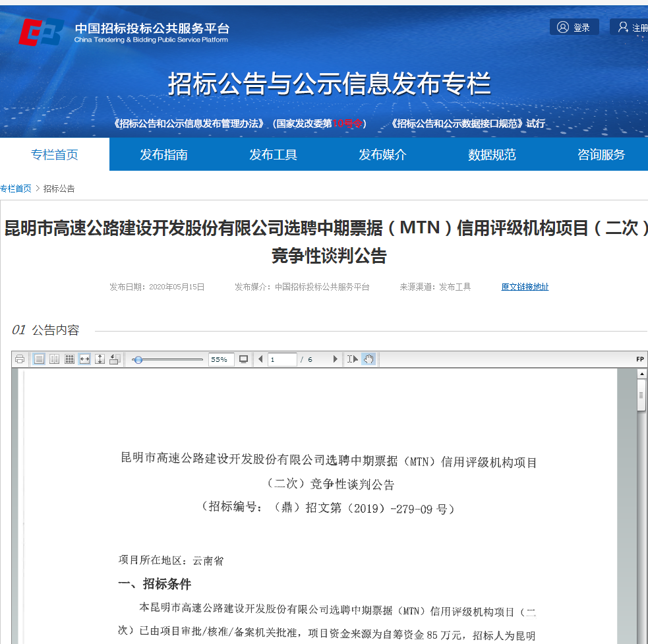648x644 pixels.
Task: Click the fit-to-width icon
Action: (84, 359)
